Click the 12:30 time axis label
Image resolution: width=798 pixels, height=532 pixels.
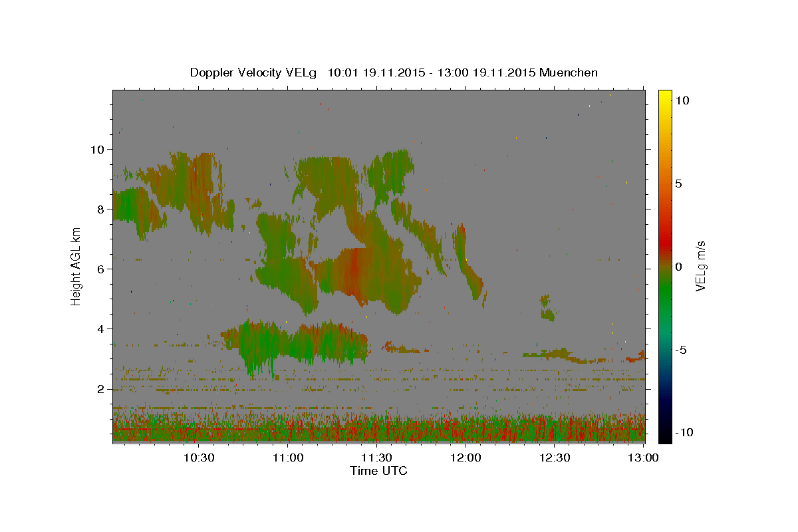coord(555,458)
